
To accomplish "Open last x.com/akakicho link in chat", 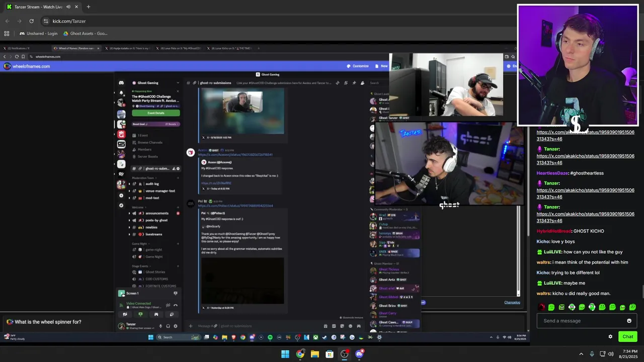I will 585,217.
